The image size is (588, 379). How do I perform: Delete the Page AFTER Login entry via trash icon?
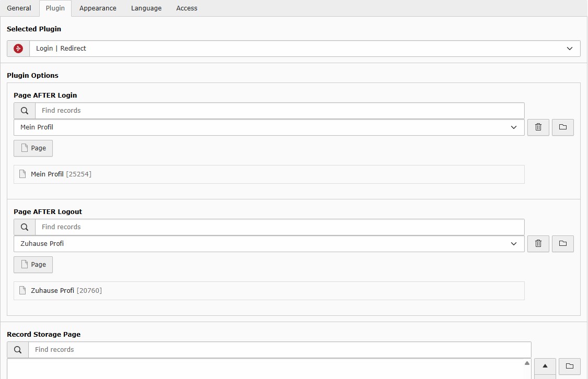click(538, 127)
